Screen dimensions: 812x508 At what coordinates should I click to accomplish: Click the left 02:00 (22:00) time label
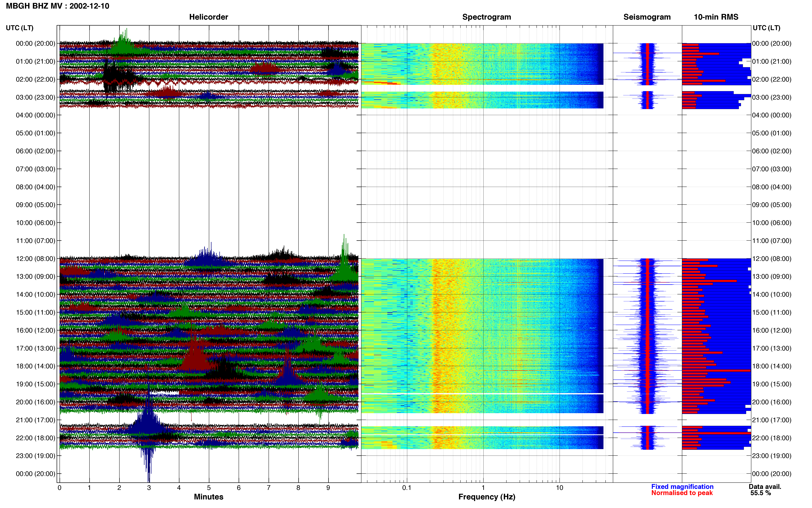click(35, 79)
